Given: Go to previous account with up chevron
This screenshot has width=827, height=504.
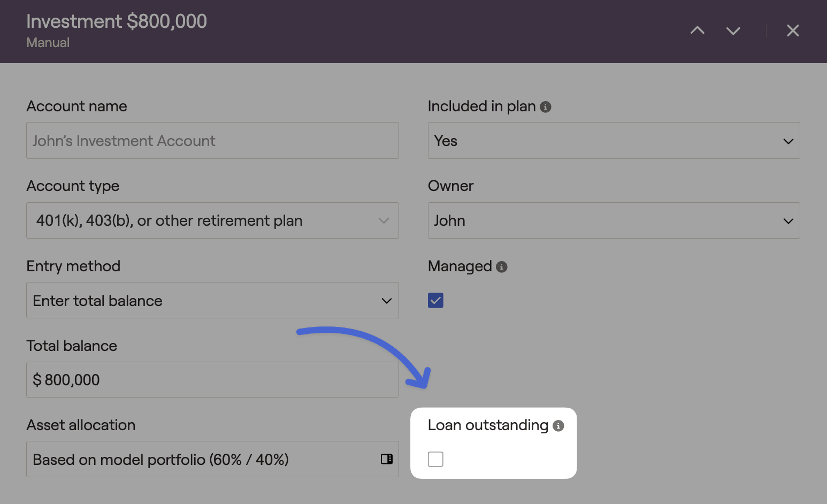Looking at the screenshot, I should (697, 30).
